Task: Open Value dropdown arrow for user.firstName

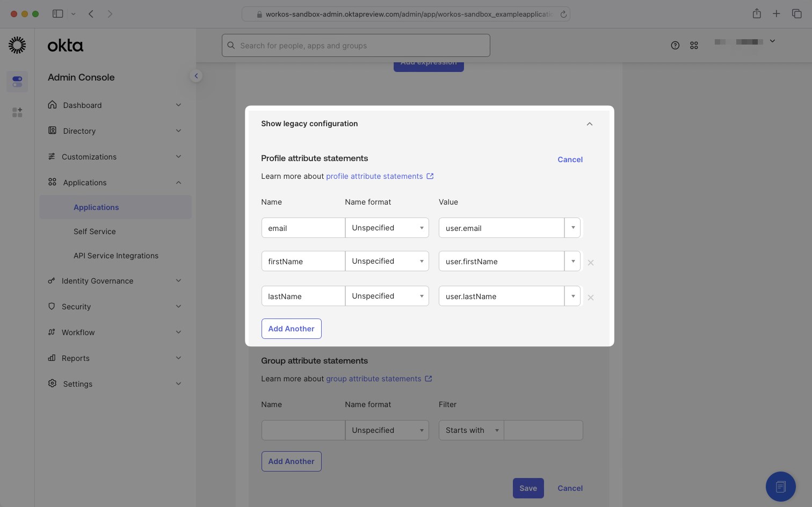Action: tap(573, 261)
